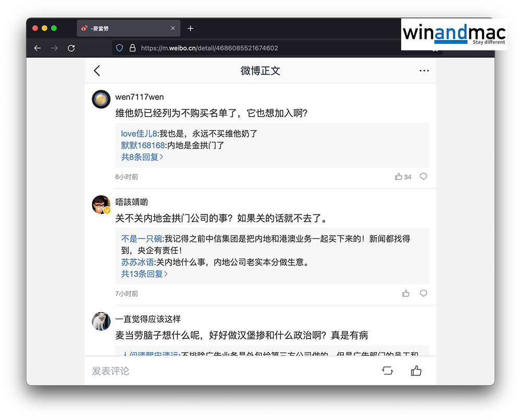Close the 麥當勞 tab

(173, 29)
